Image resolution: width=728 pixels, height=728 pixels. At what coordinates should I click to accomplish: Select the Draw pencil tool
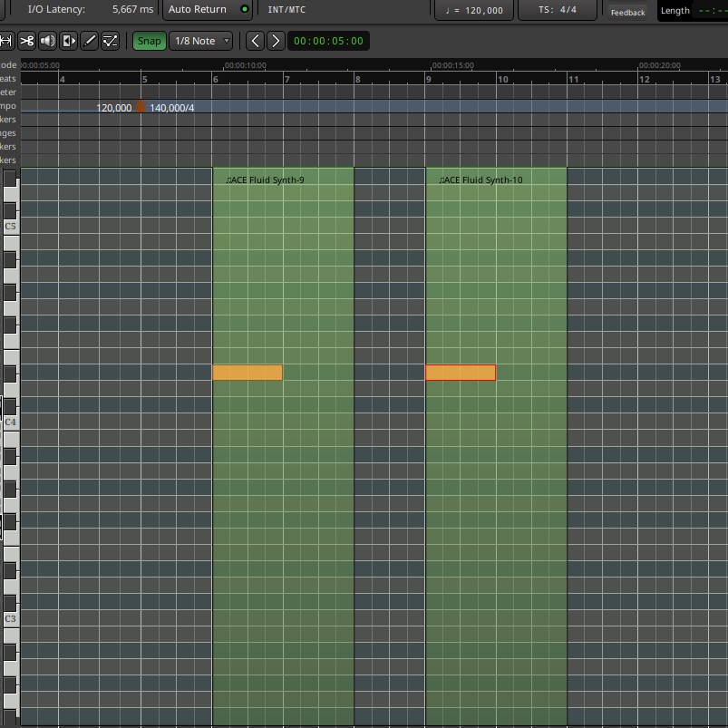pos(90,41)
